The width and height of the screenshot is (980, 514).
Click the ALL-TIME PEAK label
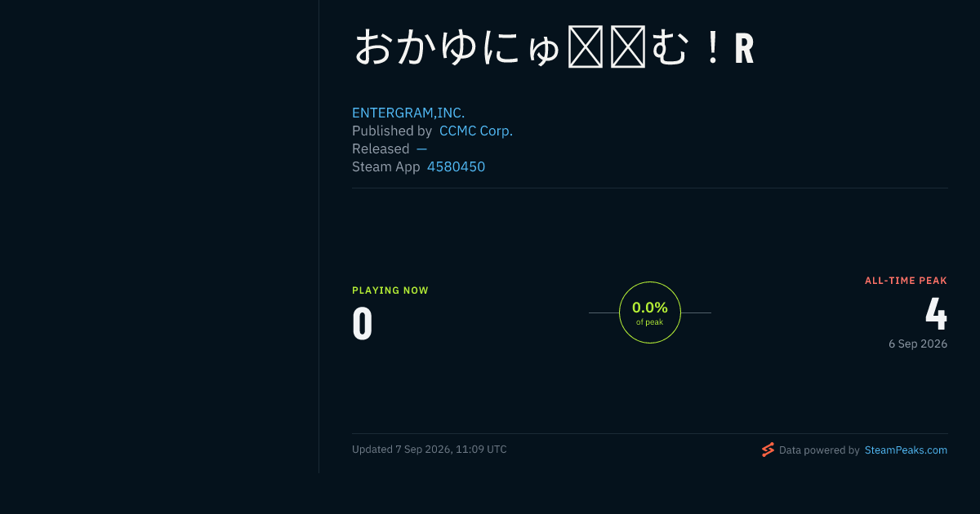906,281
